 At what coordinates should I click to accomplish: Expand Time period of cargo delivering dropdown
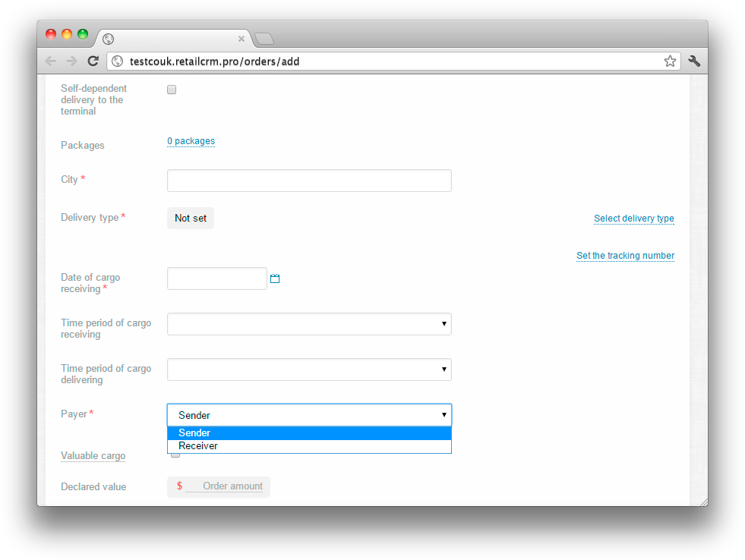click(x=309, y=370)
